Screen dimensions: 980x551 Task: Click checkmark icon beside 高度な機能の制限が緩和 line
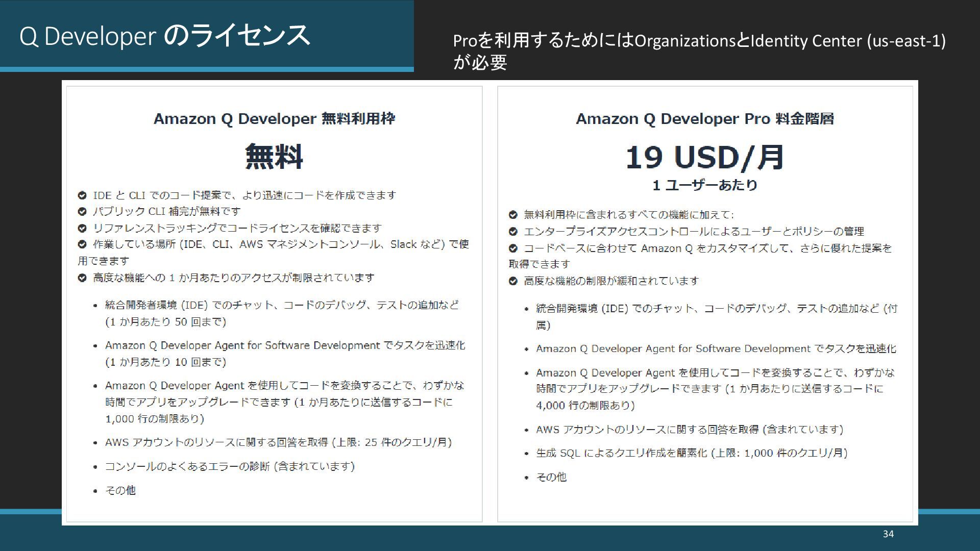coord(513,281)
